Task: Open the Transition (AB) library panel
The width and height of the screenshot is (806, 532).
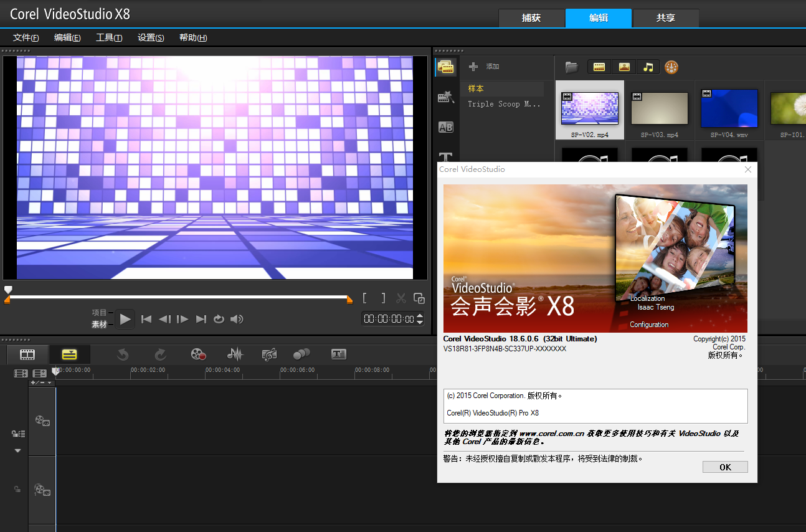Action: point(445,127)
